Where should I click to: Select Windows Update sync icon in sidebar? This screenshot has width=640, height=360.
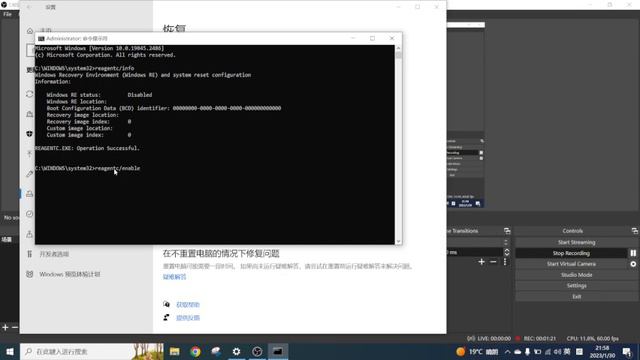pos(30,94)
